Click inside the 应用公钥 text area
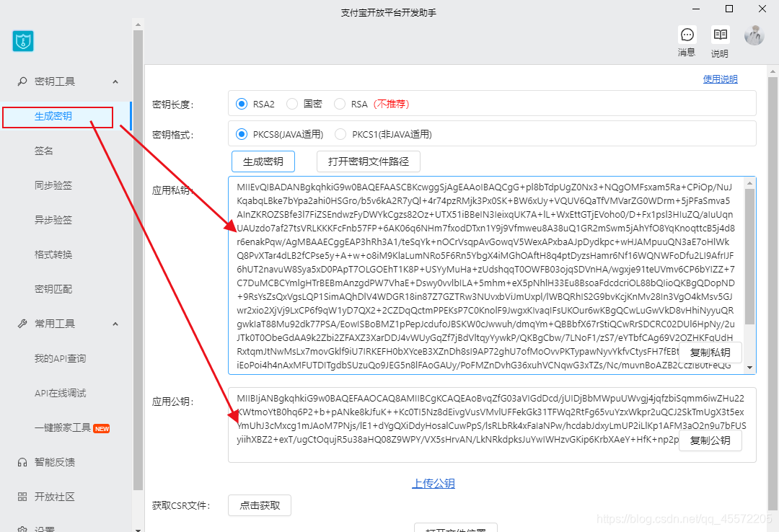This screenshot has width=779, height=532. pos(492,425)
